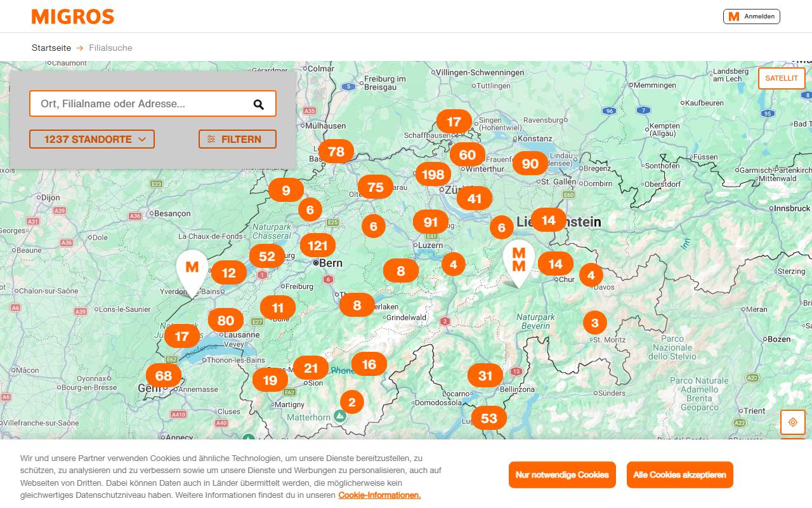Open the 91 stores cluster near Luzern
This screenshot has width=812, height=508.
click(x=431, y=222)
